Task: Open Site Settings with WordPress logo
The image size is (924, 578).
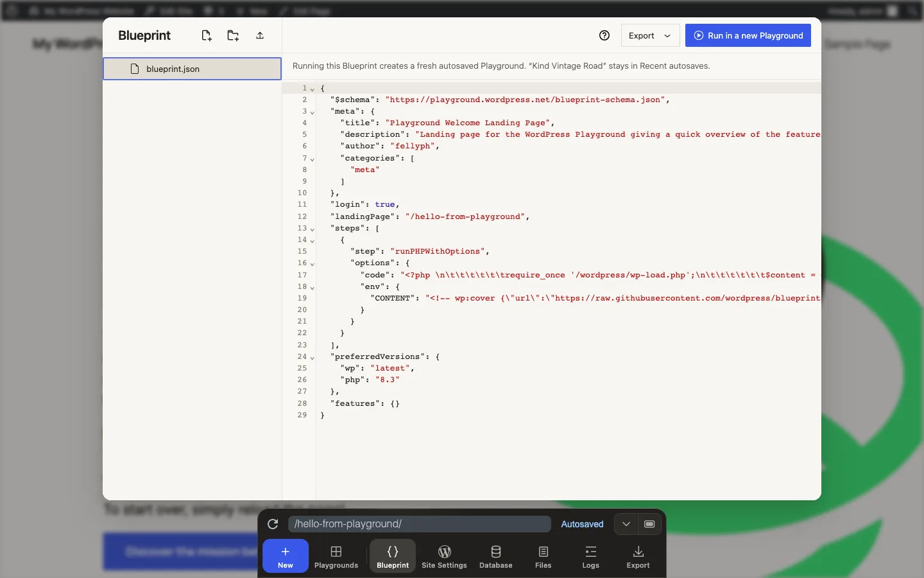Action: (x=444, y=556)
